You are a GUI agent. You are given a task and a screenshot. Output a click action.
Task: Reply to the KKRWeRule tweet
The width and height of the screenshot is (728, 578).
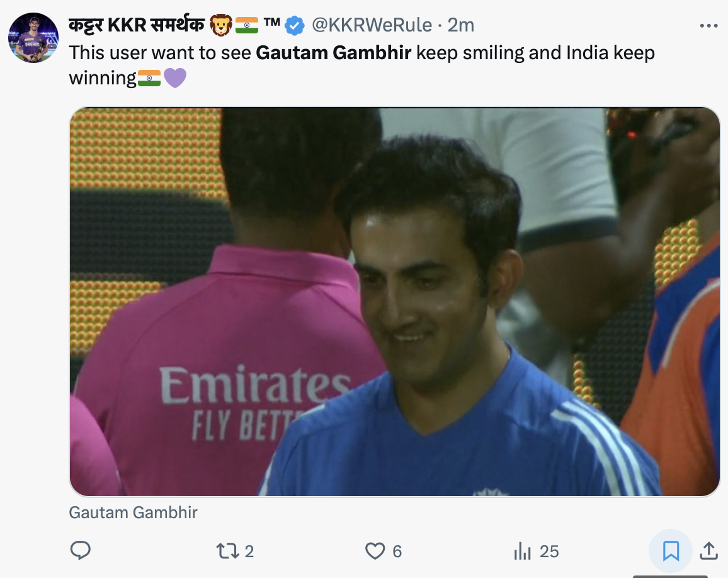80,551
